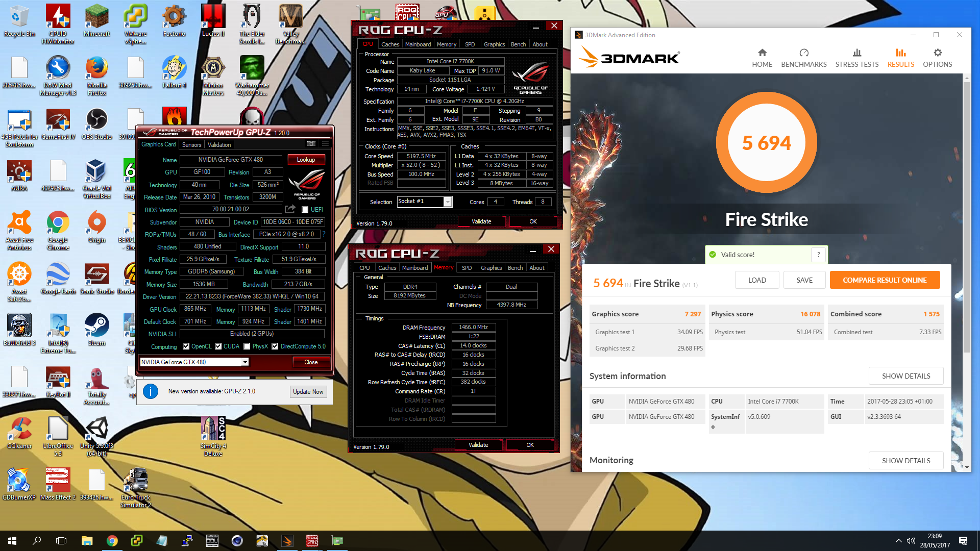Open the GPU-Z hamburger menu icon
Screen dimensions: 980x551
pyautogui.click(x=325, y=144)
